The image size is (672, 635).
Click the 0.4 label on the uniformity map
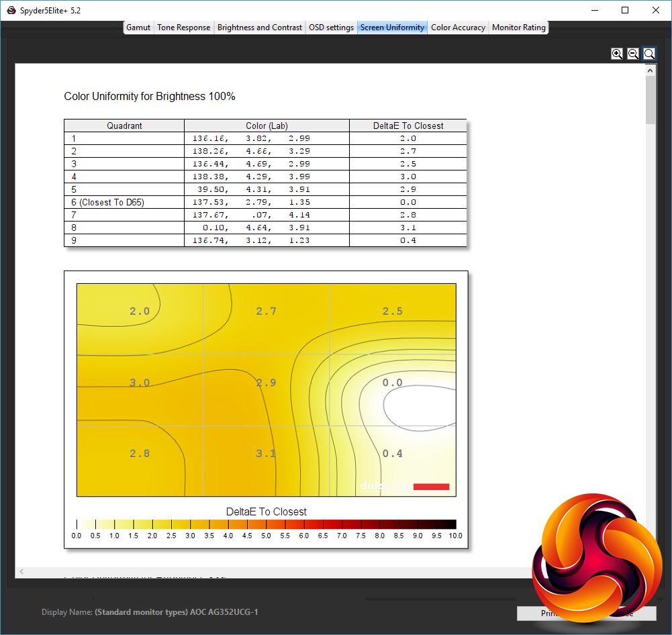point(393,453)
